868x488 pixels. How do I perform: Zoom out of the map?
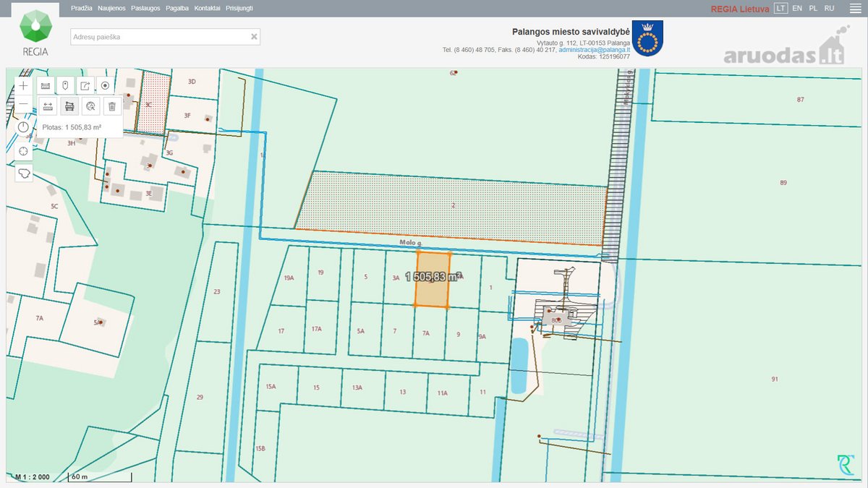pyautogui.click(x=24, y=104)
